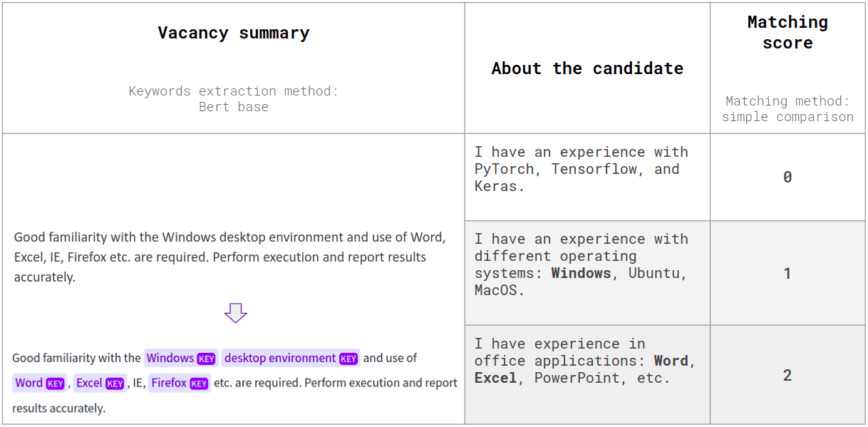Click the purple down arrow icon
The height and width of the screenshot is (427, 868).
pos(235,312)
